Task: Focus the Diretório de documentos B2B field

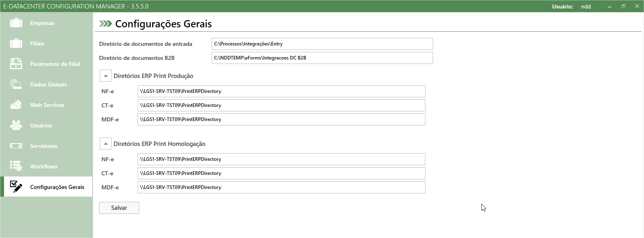Action: click(x=322, y=58)
